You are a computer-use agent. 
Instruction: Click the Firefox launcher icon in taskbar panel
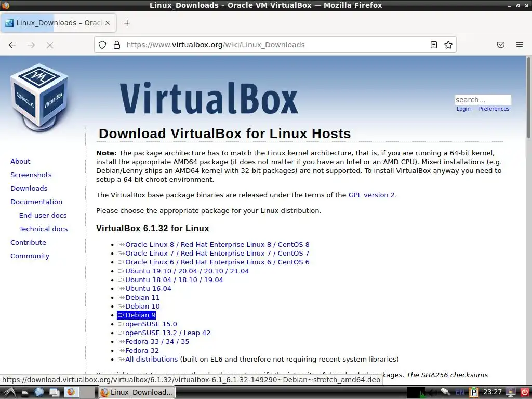pyautogui.click(x=71, y=392)
